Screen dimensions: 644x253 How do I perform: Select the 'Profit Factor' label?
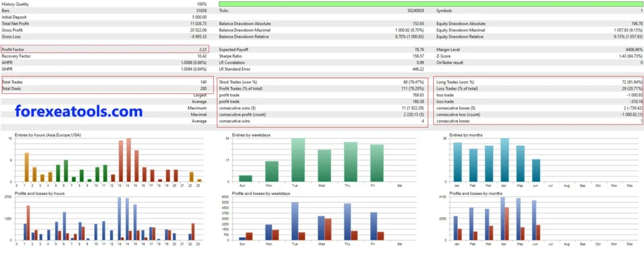point(13,50)
